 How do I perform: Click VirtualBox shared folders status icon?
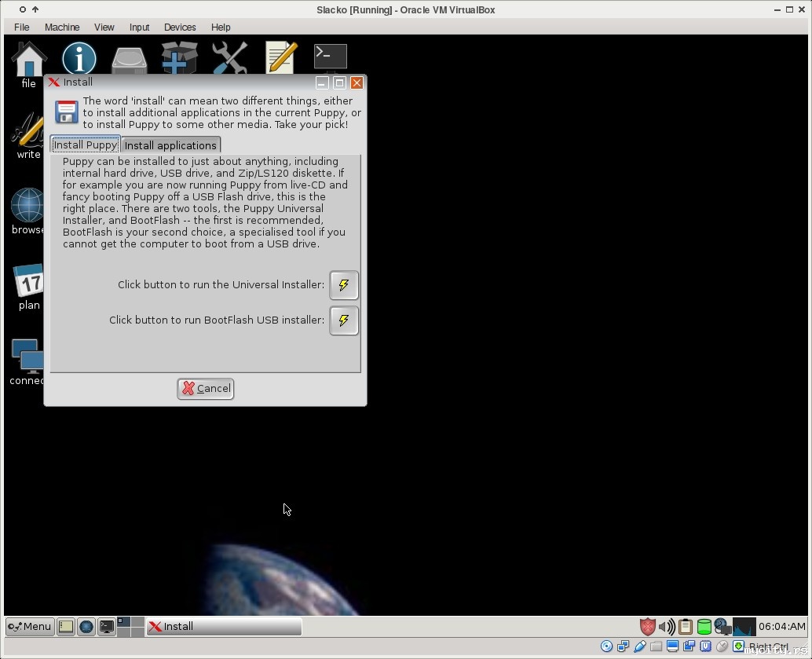click(657, 646)
